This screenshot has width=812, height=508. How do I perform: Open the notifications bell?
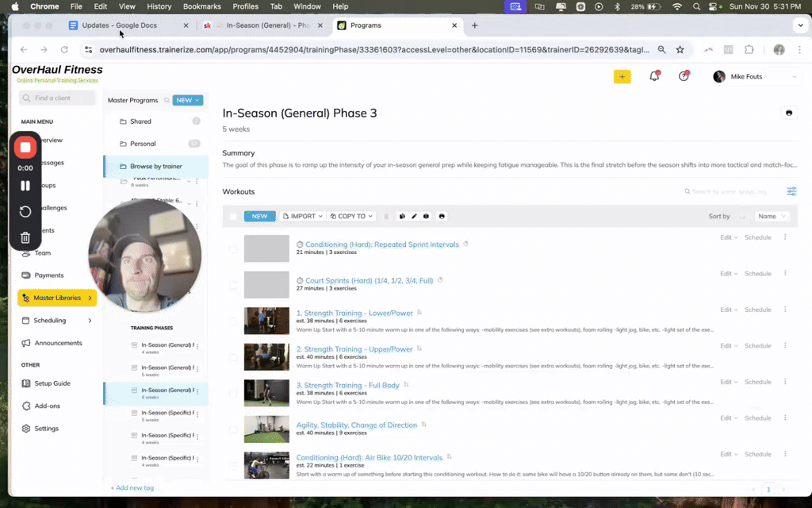(x=654, y=76)
